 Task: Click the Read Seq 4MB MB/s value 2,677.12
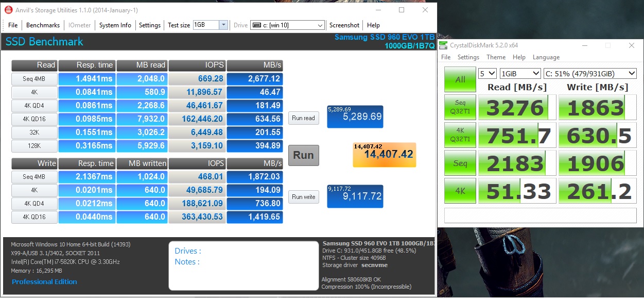pos(255,79)
